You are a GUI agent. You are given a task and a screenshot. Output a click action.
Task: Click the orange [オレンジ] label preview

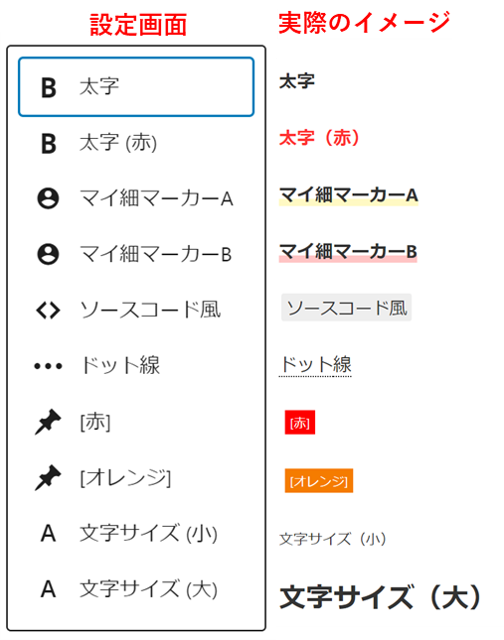point(319,481)
